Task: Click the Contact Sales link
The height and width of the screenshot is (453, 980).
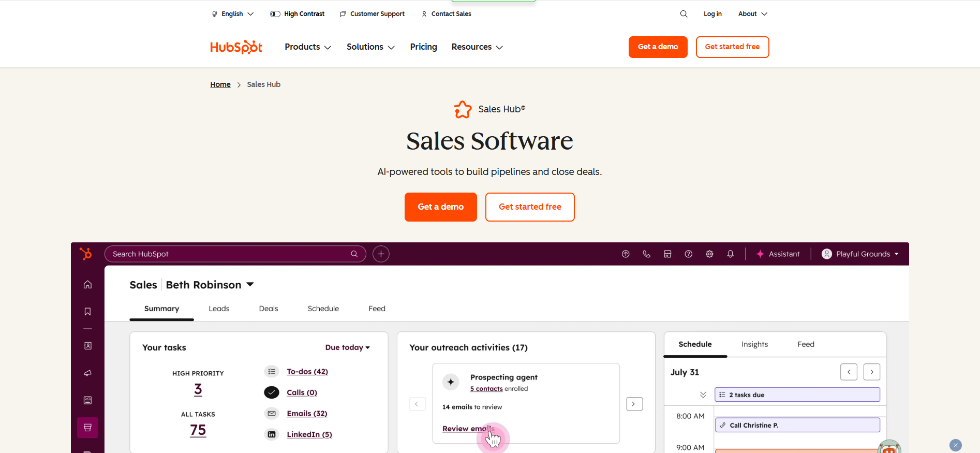Action: (x=446, y=14)
